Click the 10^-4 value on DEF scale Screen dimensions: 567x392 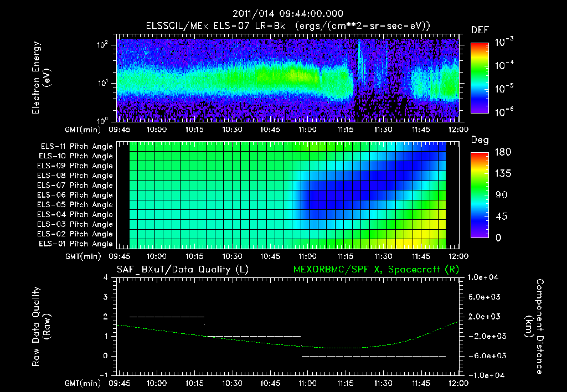click(504, 65)
